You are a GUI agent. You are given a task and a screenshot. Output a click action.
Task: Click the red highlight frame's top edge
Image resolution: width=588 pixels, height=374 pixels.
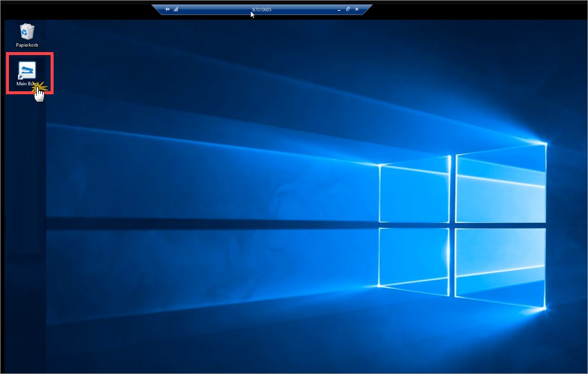tap(30, 54)
